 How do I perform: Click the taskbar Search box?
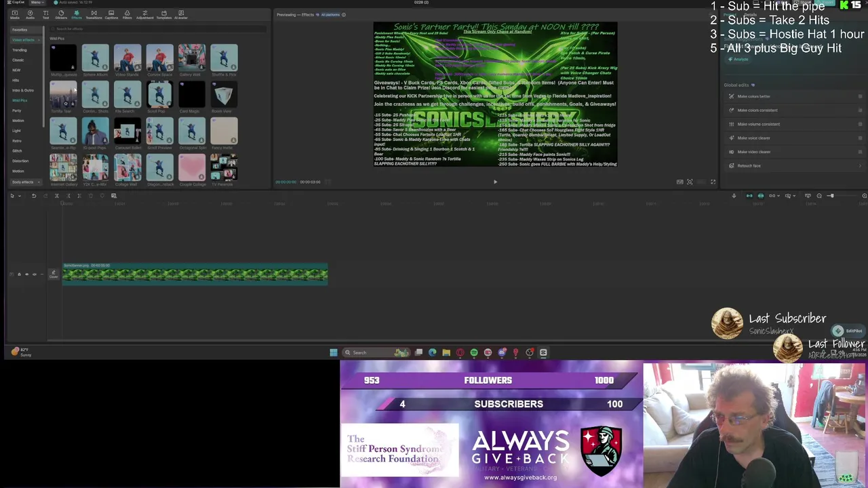pyautogui.click(x=376, y=352)
